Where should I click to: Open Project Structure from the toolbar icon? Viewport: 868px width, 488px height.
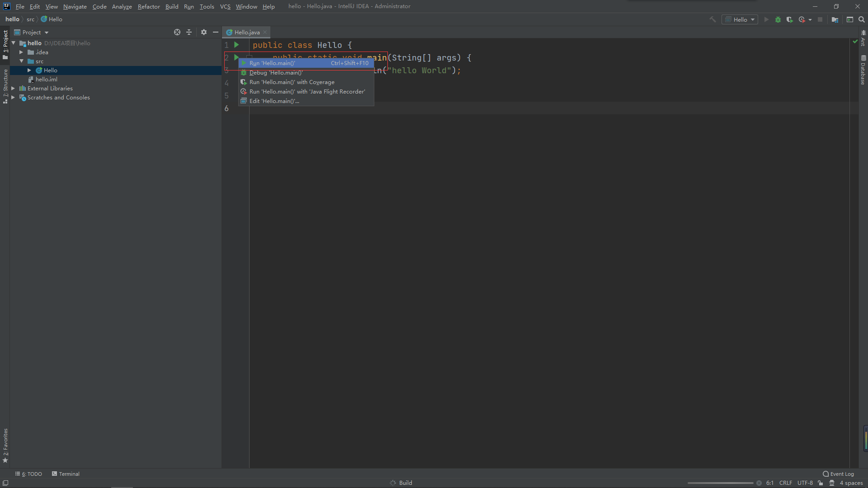835,19
